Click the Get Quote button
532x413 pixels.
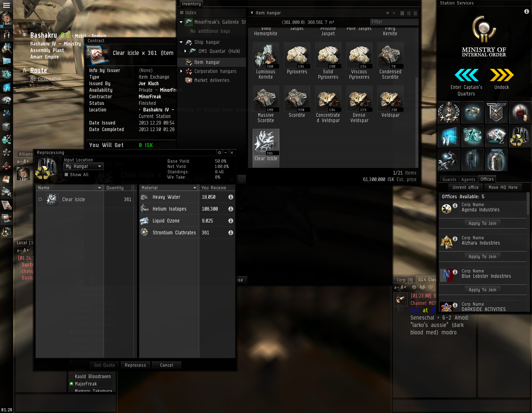[105, 365]
